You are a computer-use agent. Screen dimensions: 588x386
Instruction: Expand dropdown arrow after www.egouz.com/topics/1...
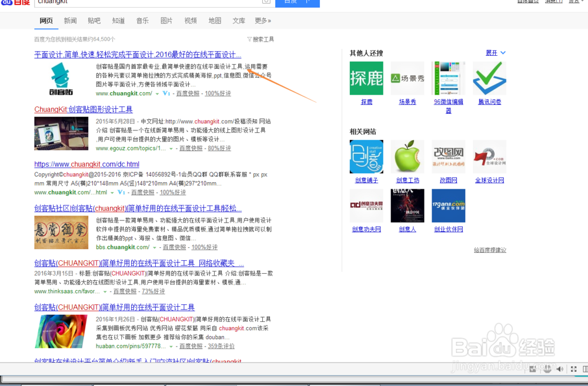point(171,149)
